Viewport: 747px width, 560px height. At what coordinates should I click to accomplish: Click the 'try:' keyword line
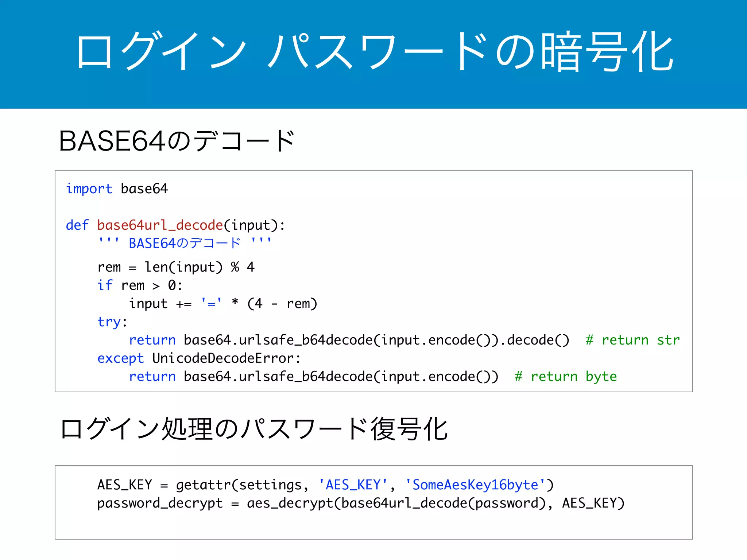click(112, 322)
